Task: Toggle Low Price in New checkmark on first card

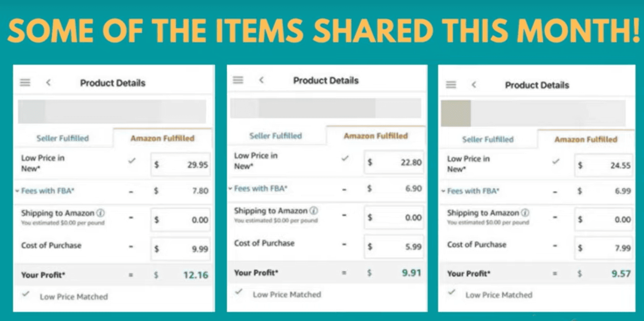Action: pos(132,161)
